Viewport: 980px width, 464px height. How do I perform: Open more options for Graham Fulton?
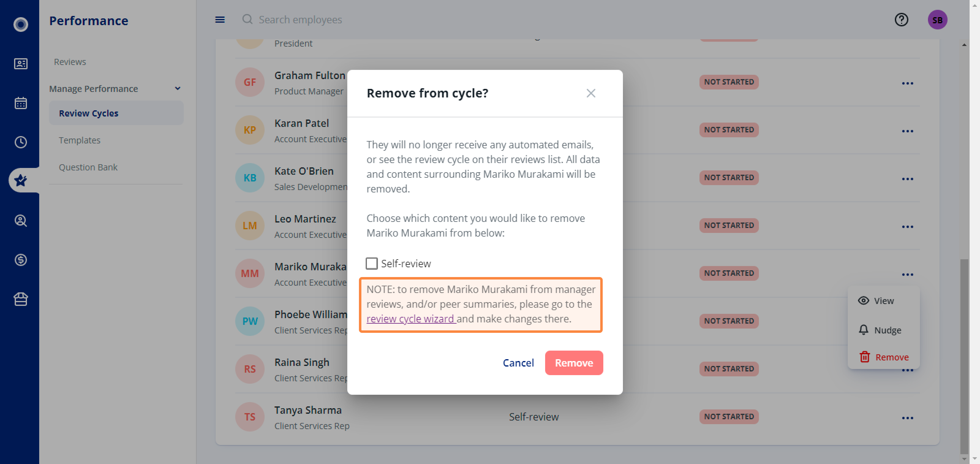click(907, 83)
